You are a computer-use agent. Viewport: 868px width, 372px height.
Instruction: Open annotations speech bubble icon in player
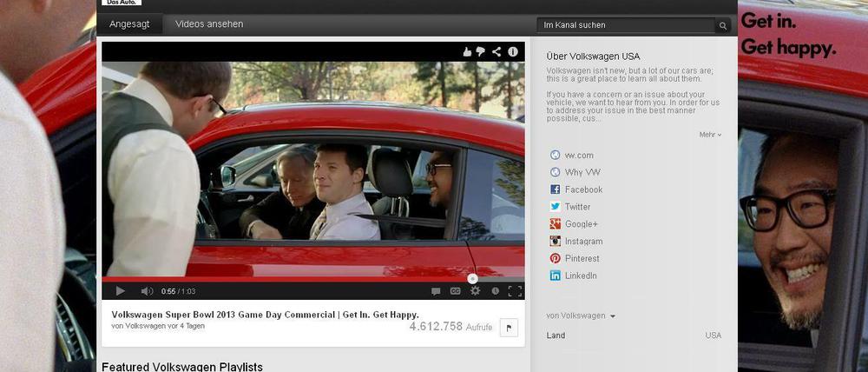436,291
